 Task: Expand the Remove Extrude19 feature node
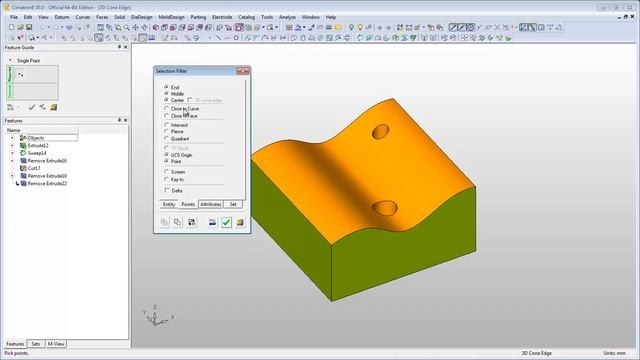coord(12,176)
